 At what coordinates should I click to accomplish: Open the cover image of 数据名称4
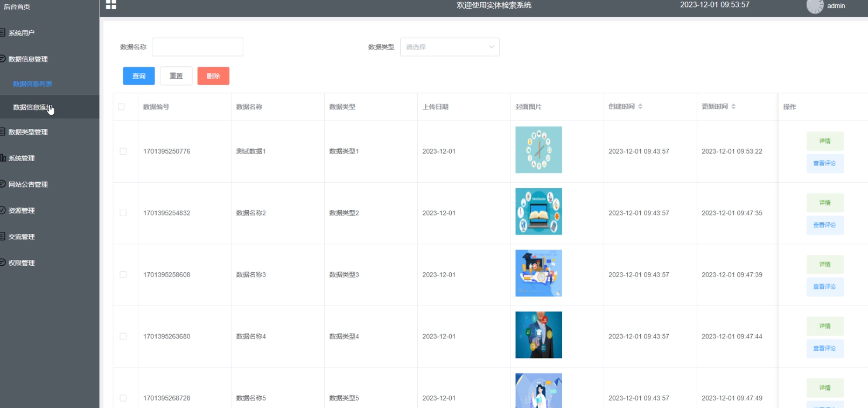(538, 335)
